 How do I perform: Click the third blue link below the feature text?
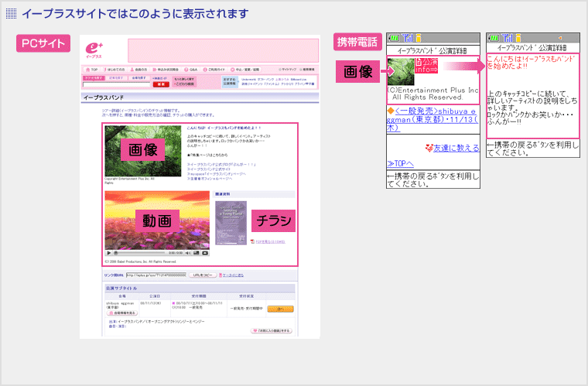tap(217, 174)
